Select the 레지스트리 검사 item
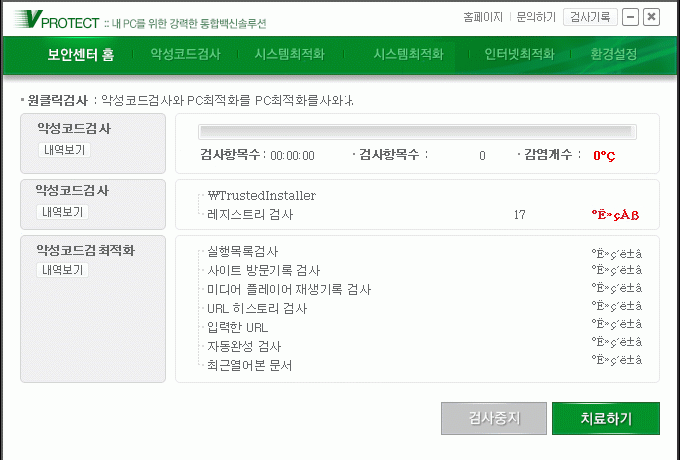This screenshot has height=460, width=682. (250, 214)
